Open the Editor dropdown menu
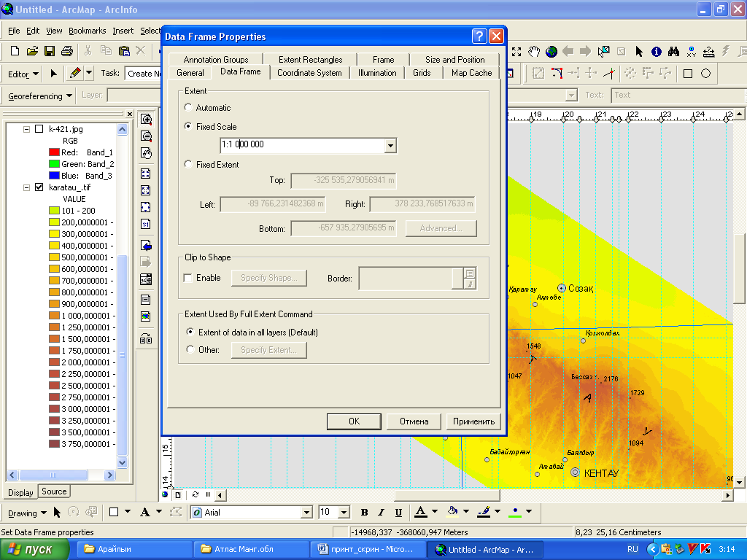This screenshot has height=560, width=747. coord(23,74)
